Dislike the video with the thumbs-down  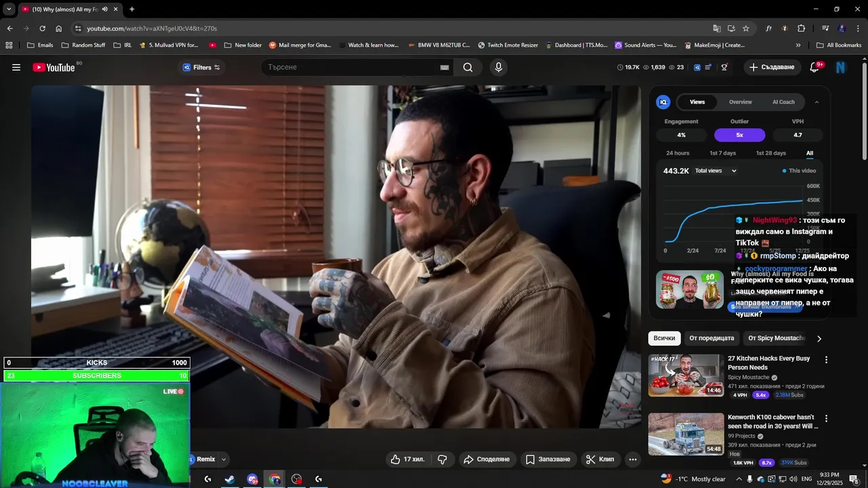[442, 459]
